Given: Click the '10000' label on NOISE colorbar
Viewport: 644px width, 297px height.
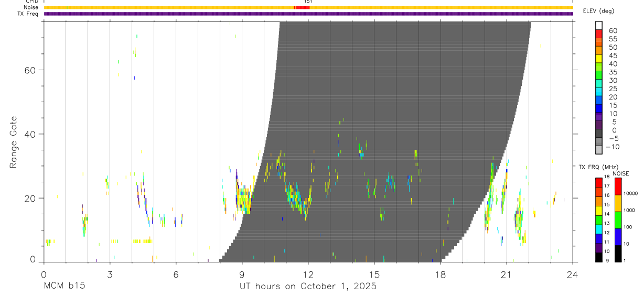Looking at the screenshot, I should [x=630, y=193].
